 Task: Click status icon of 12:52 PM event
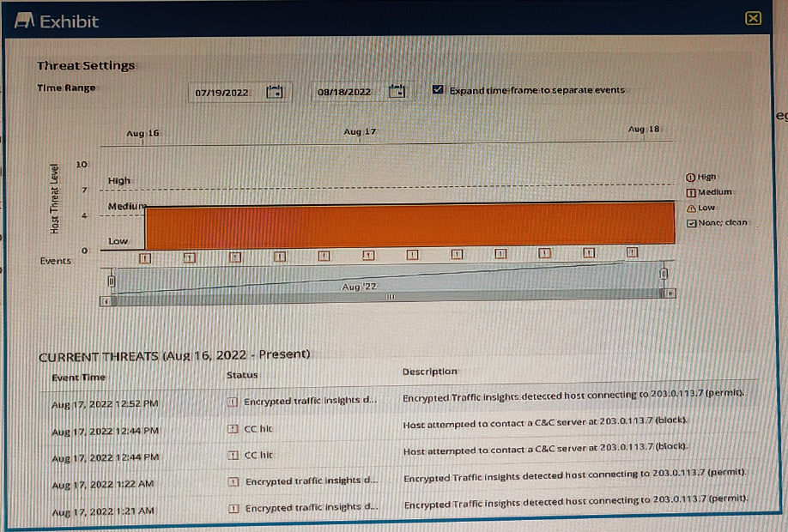(233, 402)
